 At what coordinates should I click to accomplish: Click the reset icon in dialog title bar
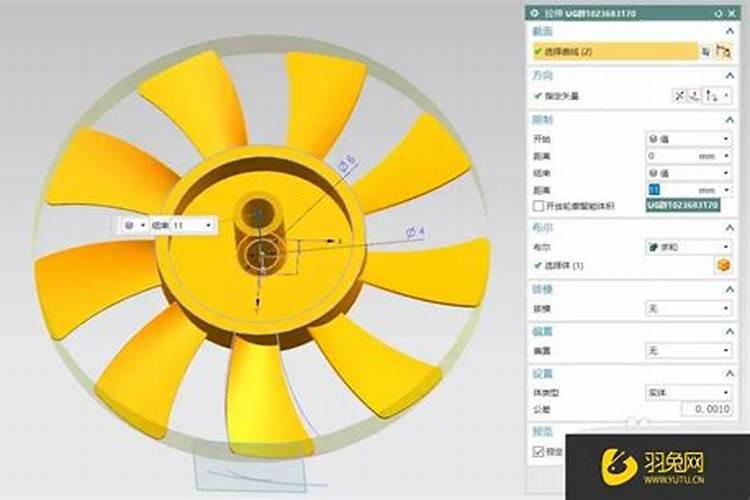click(718, 12)
